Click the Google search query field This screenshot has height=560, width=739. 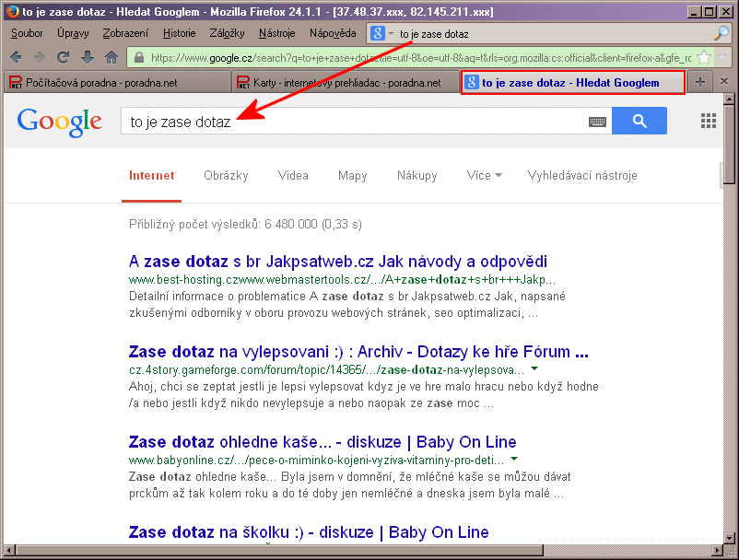pyautogui.click(x=354, y=121)
